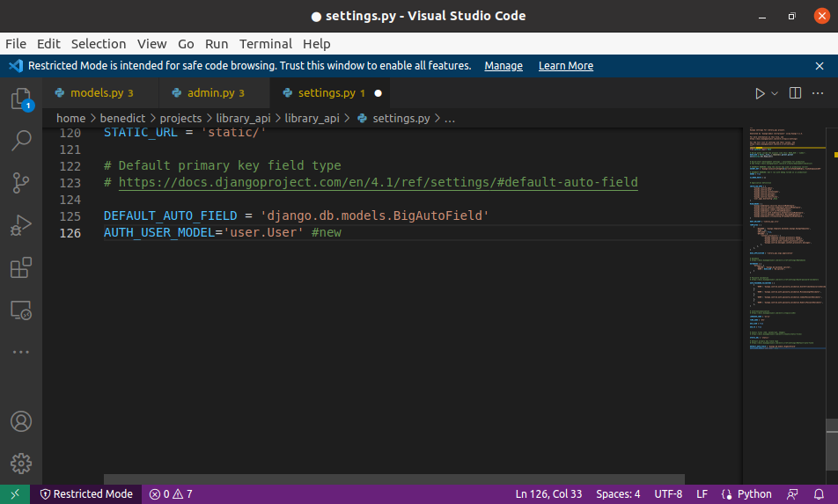Expand the breadcrumb ellipsis symbol segment
838x504 pixels.
tap(450, 118)
